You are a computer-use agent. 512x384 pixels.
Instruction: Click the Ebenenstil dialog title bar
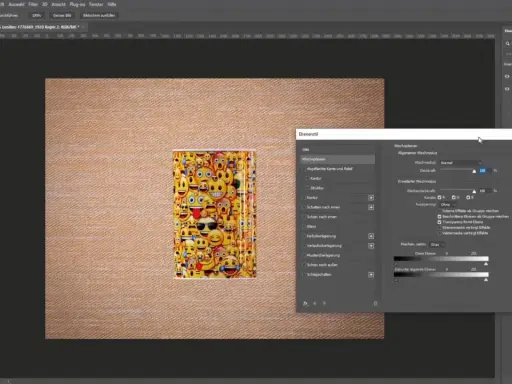(404, 134)
